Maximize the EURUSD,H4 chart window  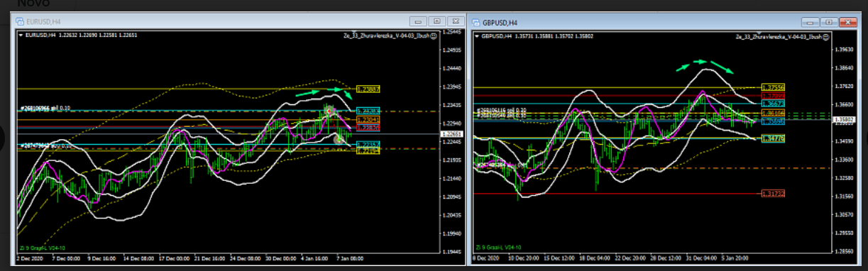[436, 21]
